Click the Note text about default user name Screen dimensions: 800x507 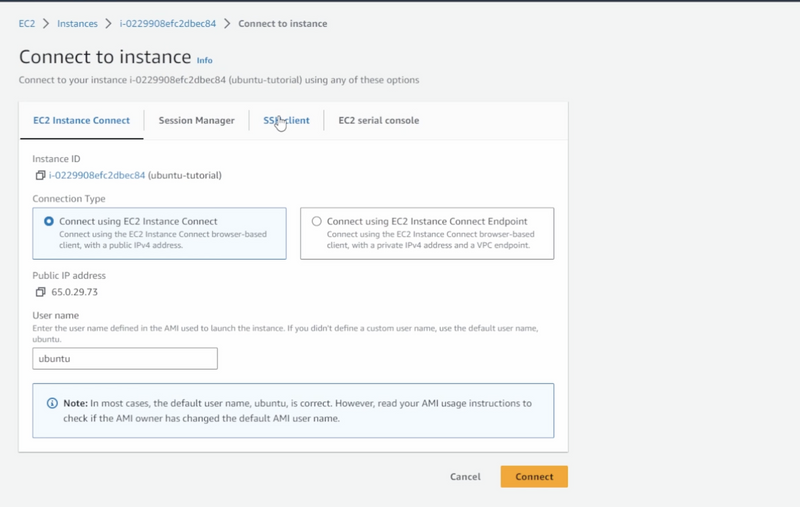(x=297, y=411)
